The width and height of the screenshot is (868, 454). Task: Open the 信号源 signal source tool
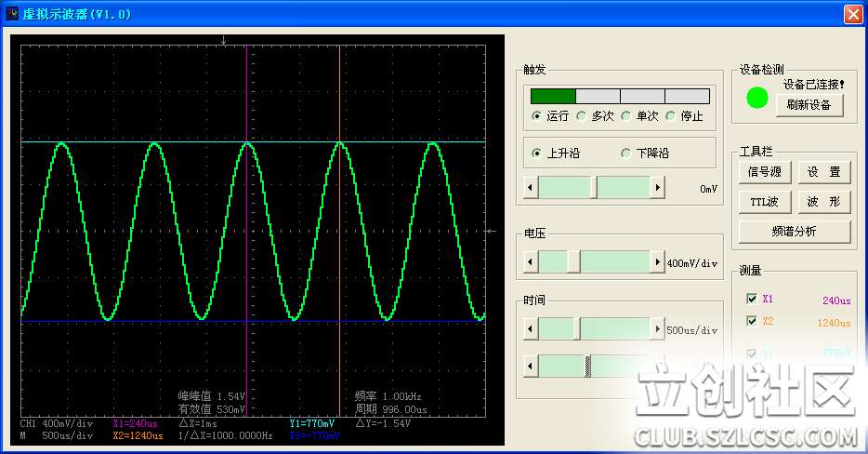pos(764,172)
